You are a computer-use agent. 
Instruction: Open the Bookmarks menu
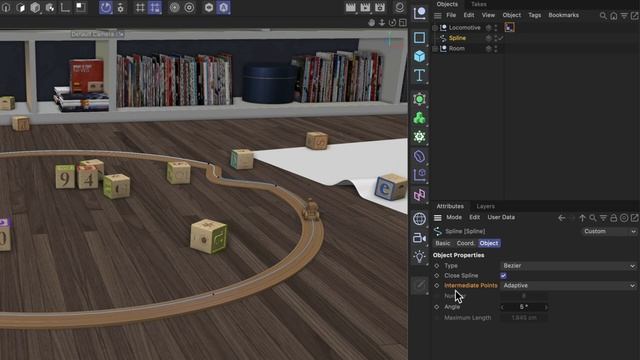(563, 15)
